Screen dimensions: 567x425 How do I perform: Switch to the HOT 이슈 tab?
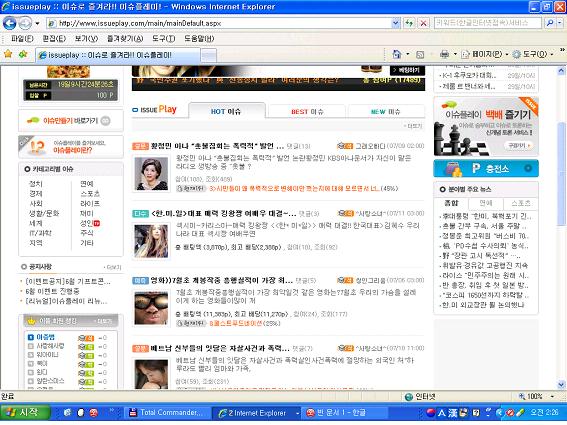pyautogui.click(x=226, y=111)
